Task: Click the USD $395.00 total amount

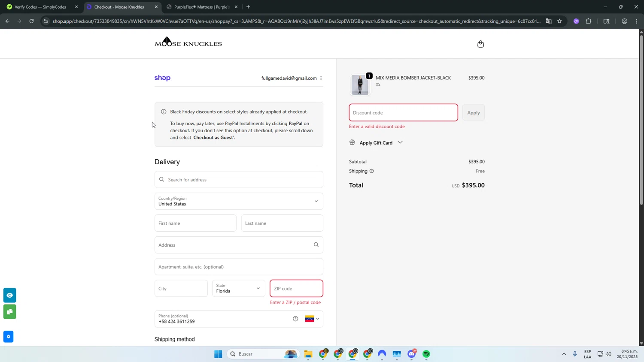Action: [468, 185]
